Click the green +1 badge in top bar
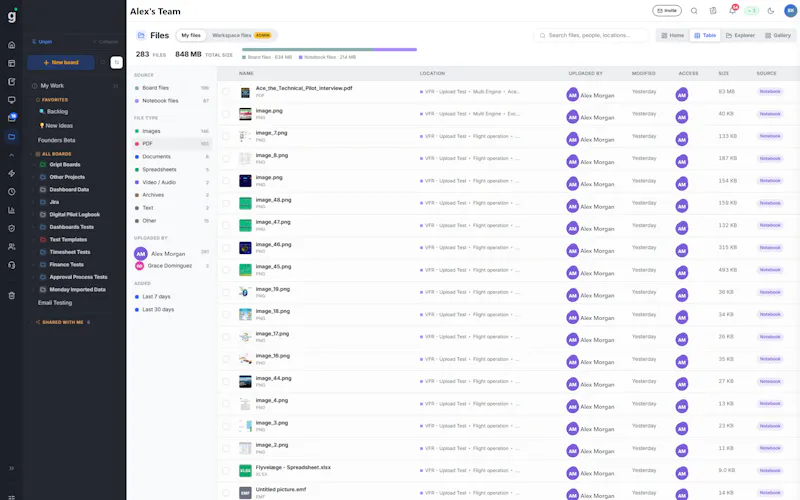 (751, 11)
